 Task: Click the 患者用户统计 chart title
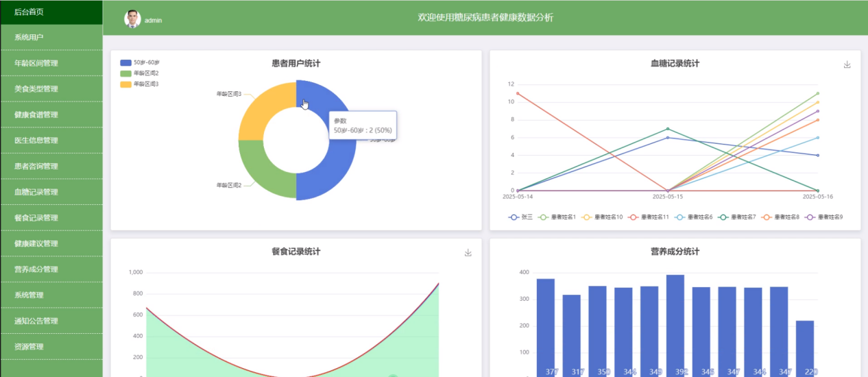coord(296,64)
